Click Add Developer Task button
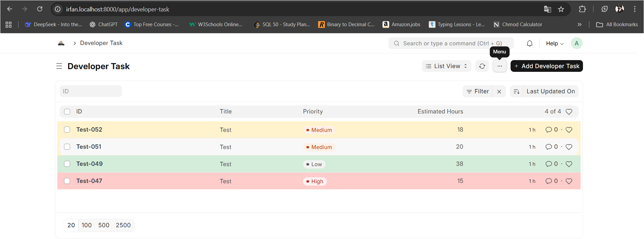Image resolution: width=644 pixels, height=239 pixels. (546, 66)
